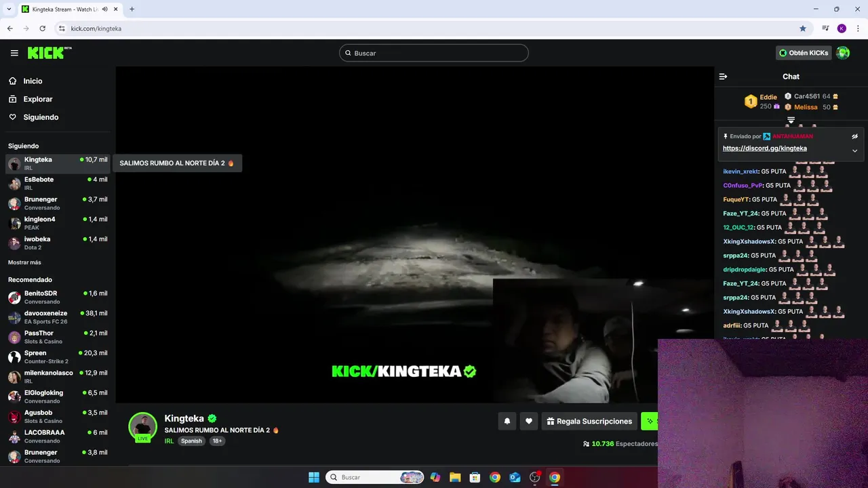Open the Siguiendo page in the sidebar
868x488 pixels.
pos(41,117)
